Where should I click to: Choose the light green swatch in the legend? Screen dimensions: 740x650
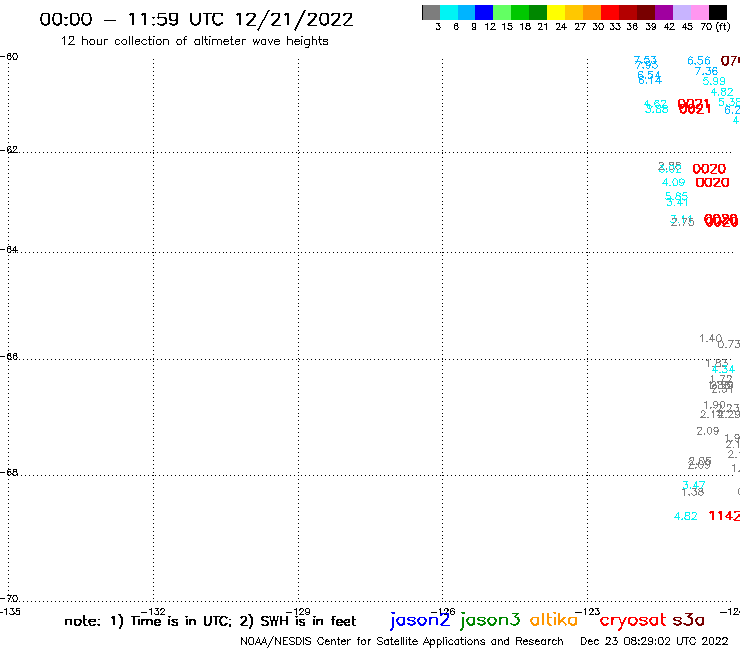(x=502, y=12)
